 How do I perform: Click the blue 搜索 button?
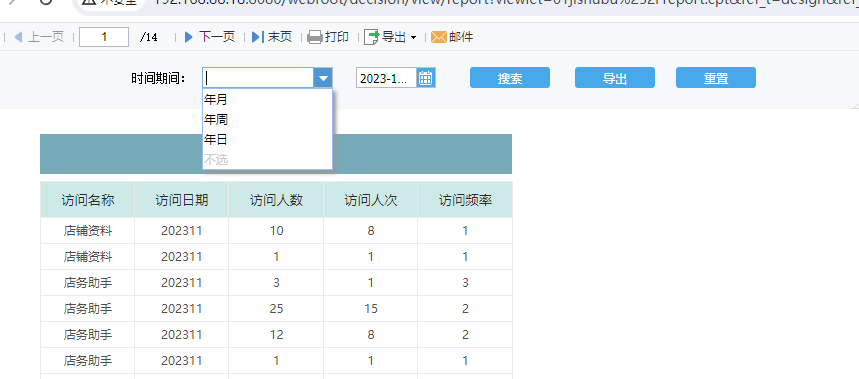pos(509,78)
